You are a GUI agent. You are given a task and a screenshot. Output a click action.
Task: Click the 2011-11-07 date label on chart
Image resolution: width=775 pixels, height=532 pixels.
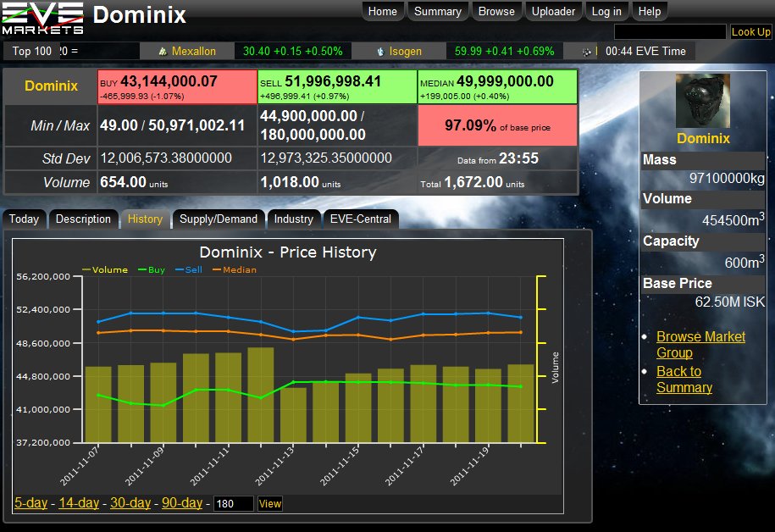(x=79, y=466)
